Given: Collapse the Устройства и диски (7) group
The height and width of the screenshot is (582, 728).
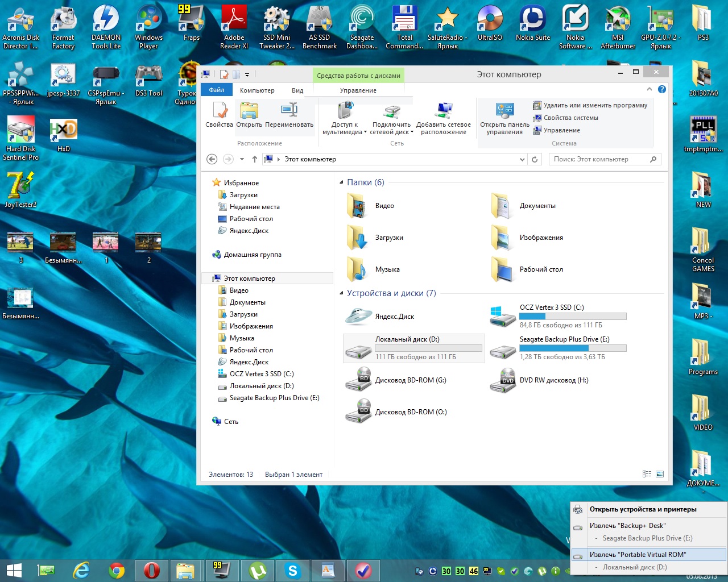Looking at the screenshot, I should [x=342, y=293].
